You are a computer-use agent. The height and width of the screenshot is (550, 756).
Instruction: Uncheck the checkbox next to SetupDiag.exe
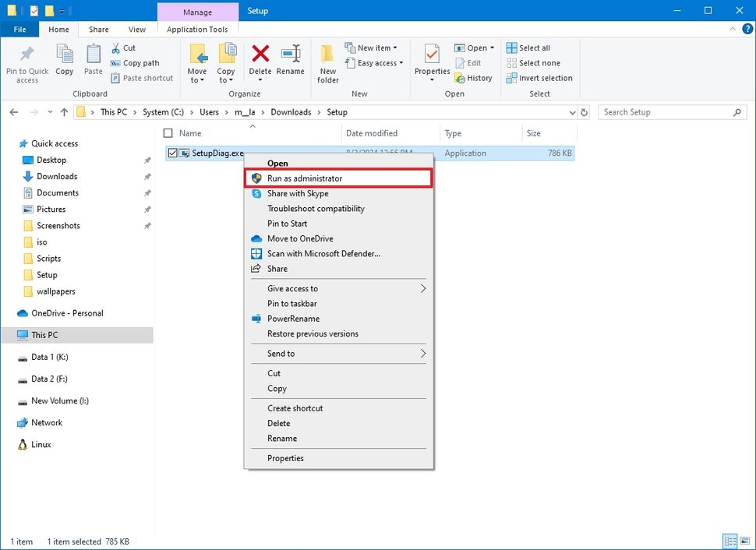[x=172, y=153]
